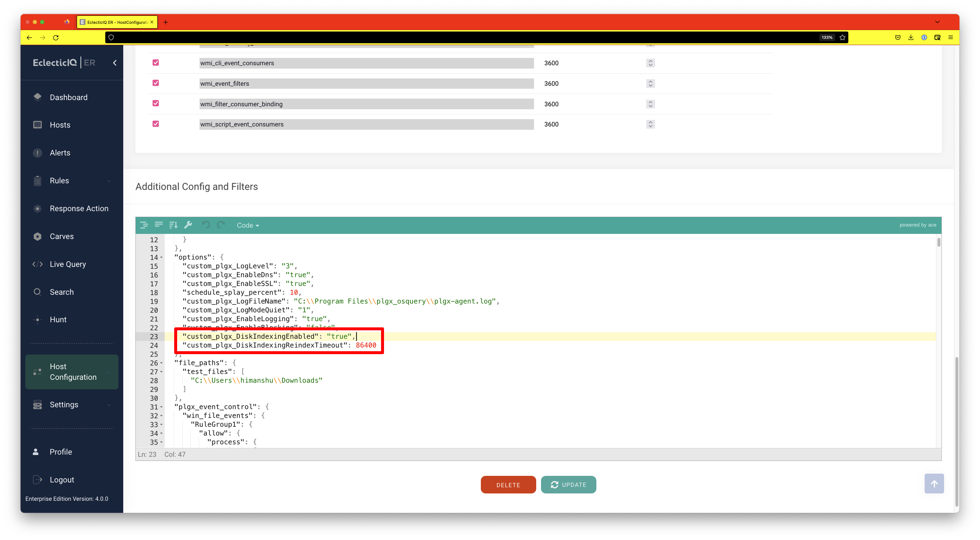Open the Dashboard page
Viewport: 980px width, 540px height.
click(x=69, y=98)
